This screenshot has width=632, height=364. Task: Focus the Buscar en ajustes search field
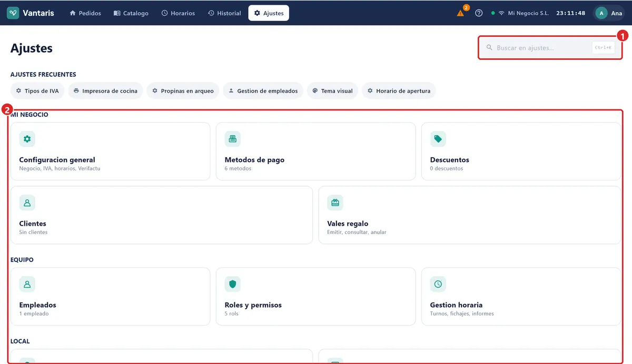click(x=550, y=48)
